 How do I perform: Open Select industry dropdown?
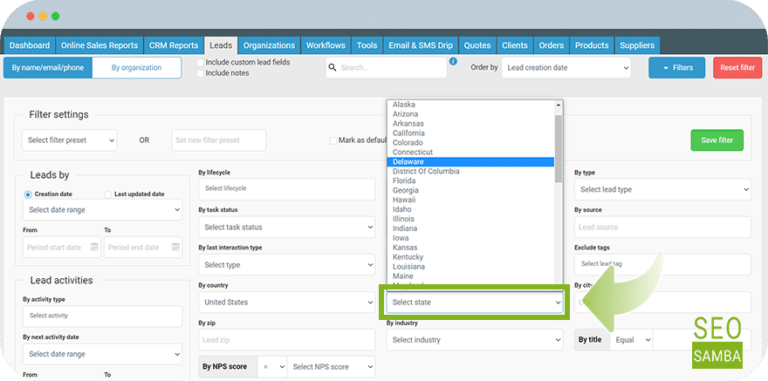click(475, 340)
